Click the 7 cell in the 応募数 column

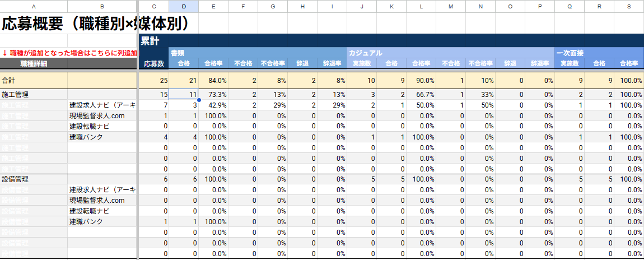154,105
